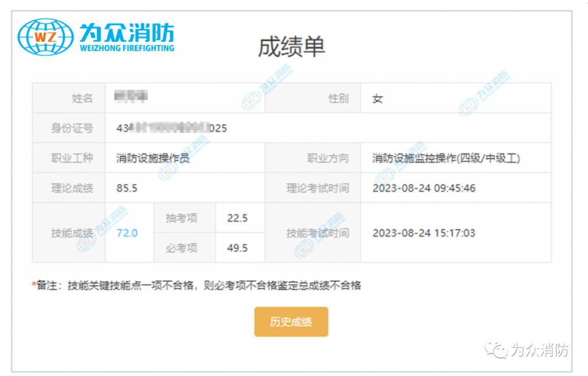This screenshot has width=588, height=376.
Task: Click the 消防设施操作员 occupation value
Action: pos(153,158)
